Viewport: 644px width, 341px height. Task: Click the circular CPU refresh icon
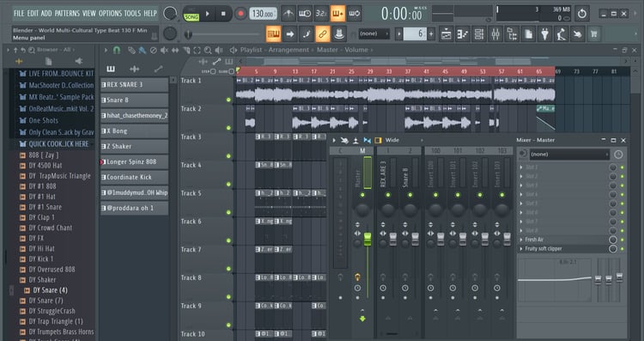pos(581,14)
